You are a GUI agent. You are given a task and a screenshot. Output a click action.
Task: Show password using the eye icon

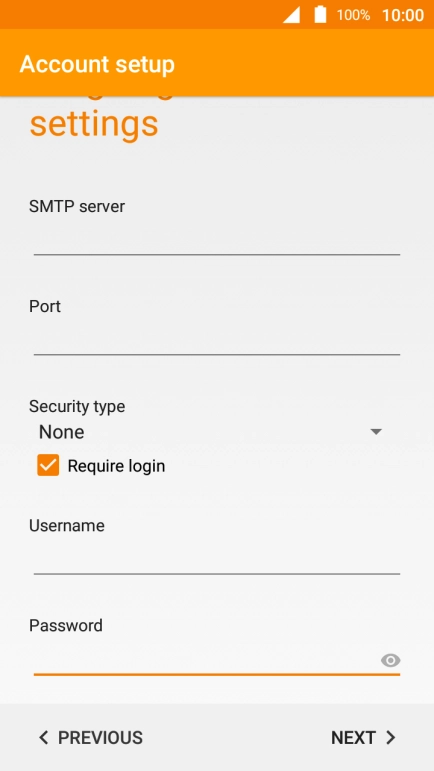390,660
